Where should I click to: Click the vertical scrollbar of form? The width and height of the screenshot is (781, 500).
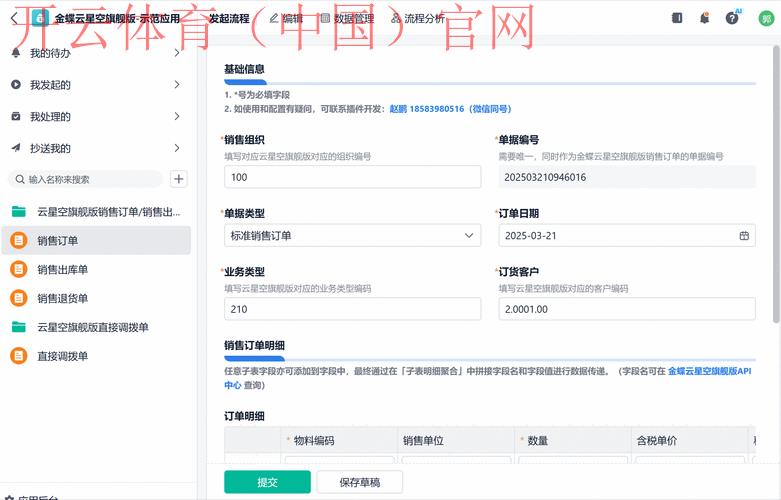click(776, 184)
